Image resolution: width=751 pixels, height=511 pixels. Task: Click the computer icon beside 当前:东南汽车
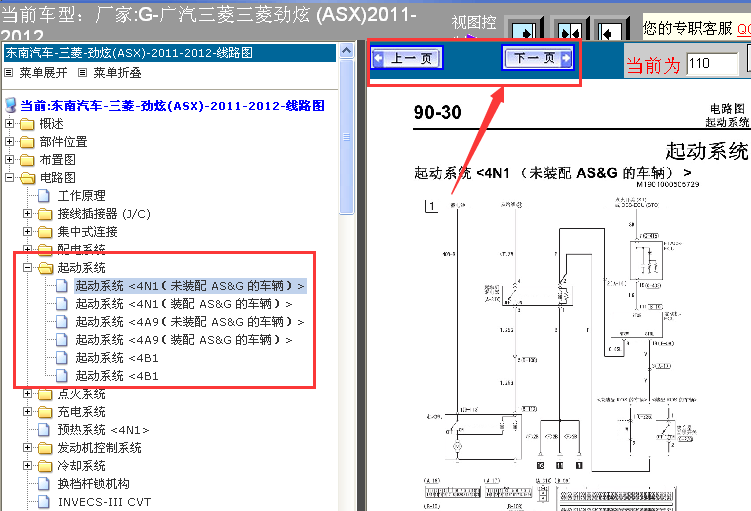click(11, 105)
